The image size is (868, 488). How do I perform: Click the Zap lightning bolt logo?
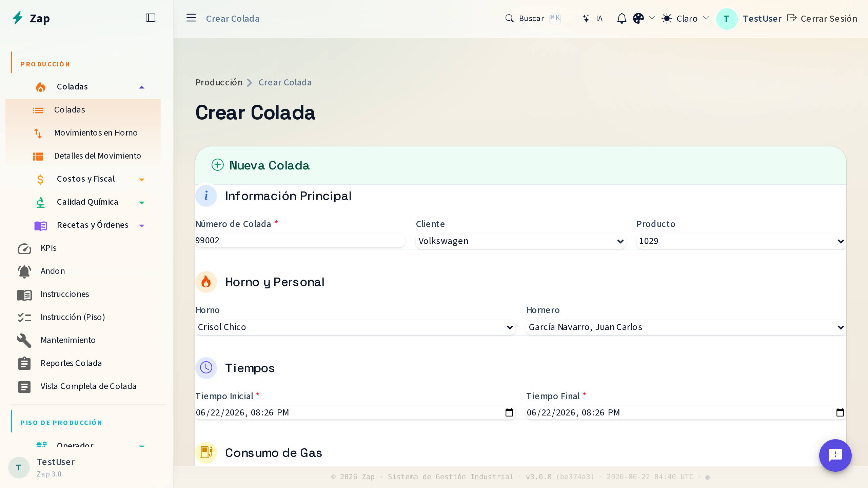pyautogui.click(x=18, y=18)
